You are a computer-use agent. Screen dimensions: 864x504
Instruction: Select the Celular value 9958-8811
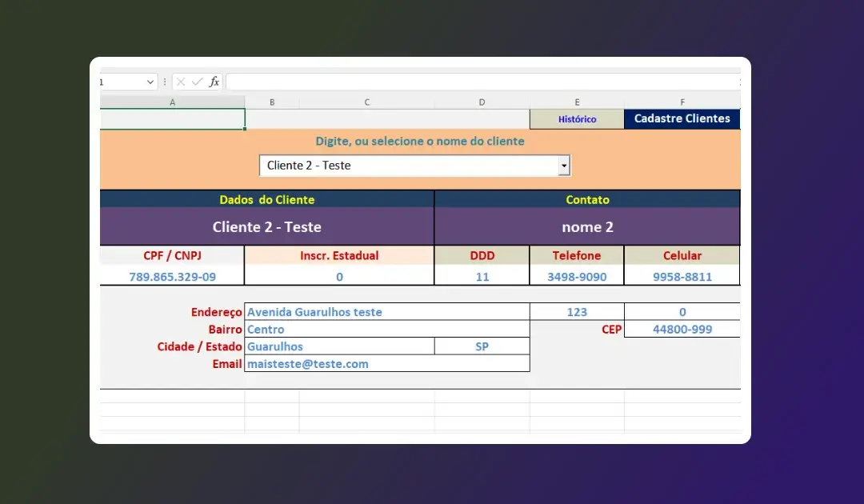point(682,277)
